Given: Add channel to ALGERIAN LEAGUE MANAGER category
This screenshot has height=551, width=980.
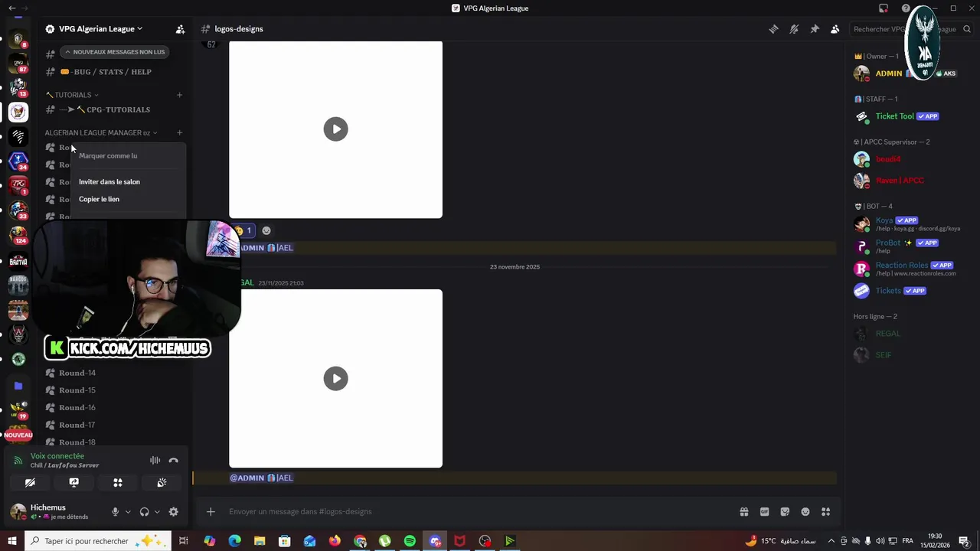Looking at the screenshot, I should (x=179, y=132).
